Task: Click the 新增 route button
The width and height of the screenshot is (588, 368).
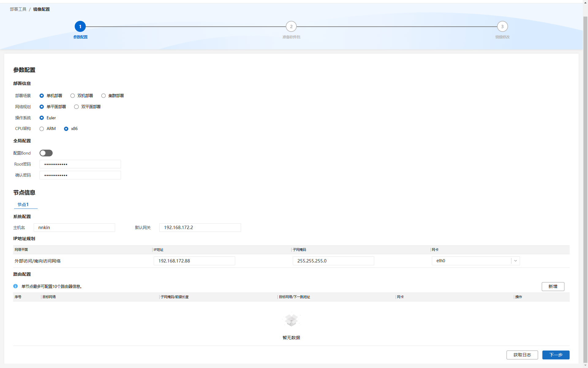Action: [x=553, y=286]
